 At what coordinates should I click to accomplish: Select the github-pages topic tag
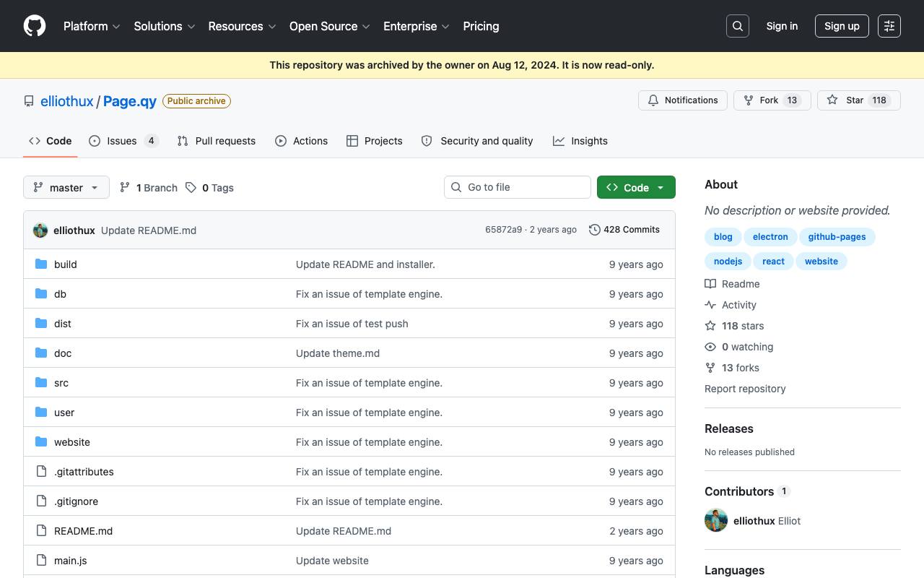tap(837, 237)
